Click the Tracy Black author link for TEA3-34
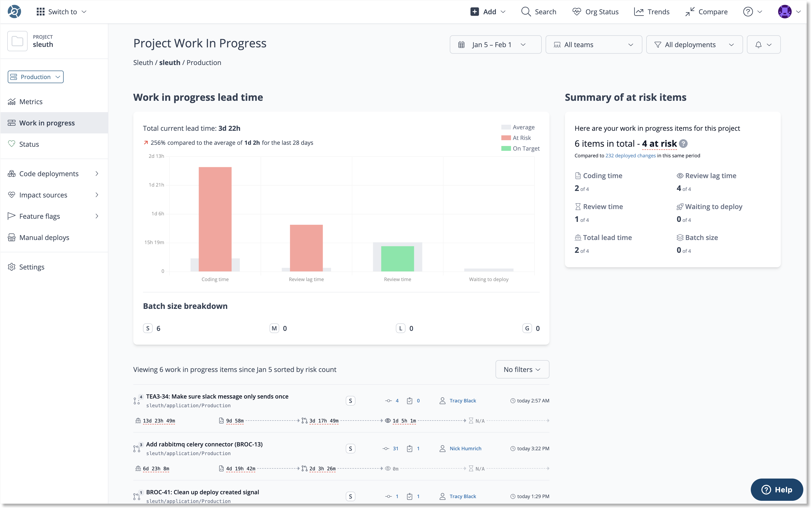 click(x=462, y=401)
